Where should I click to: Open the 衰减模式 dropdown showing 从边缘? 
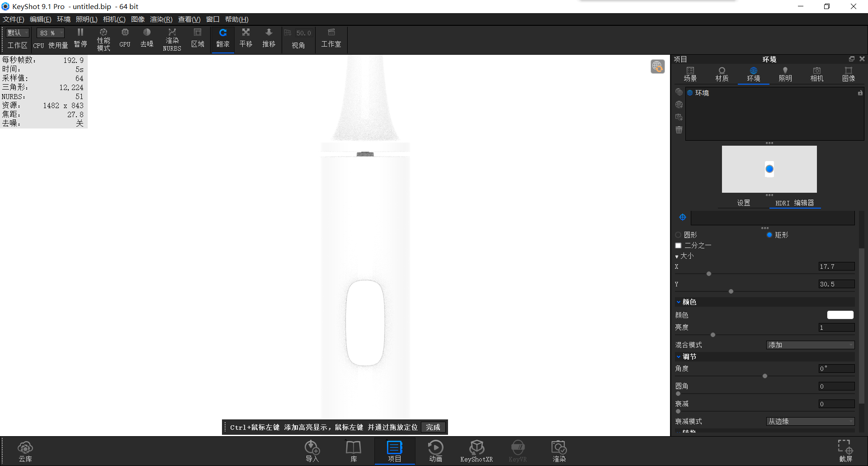click(810, 421)
